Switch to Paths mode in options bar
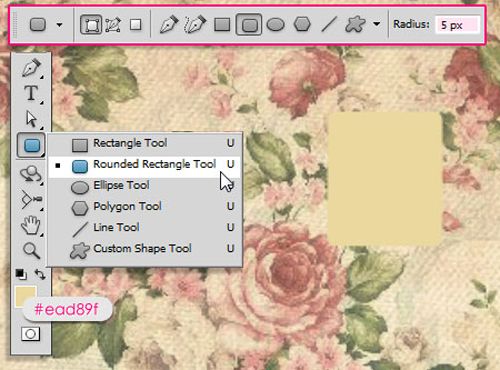This screenshot has width=500, height=370. (113, 25)
